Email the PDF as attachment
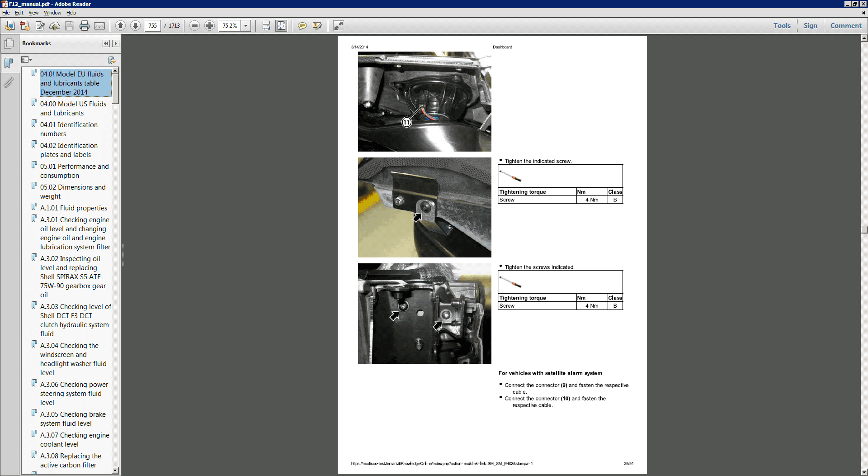Viewport: 868px width, 476px height. click(x=99, y=26)
